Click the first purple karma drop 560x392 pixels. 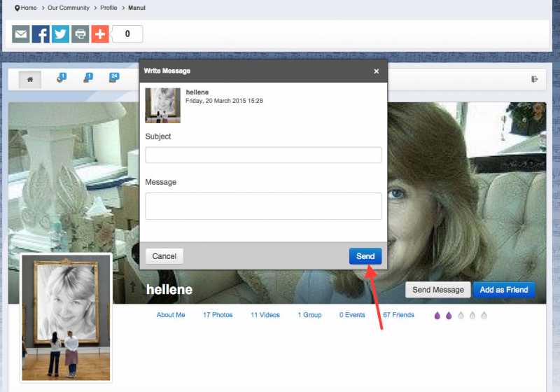437,316
